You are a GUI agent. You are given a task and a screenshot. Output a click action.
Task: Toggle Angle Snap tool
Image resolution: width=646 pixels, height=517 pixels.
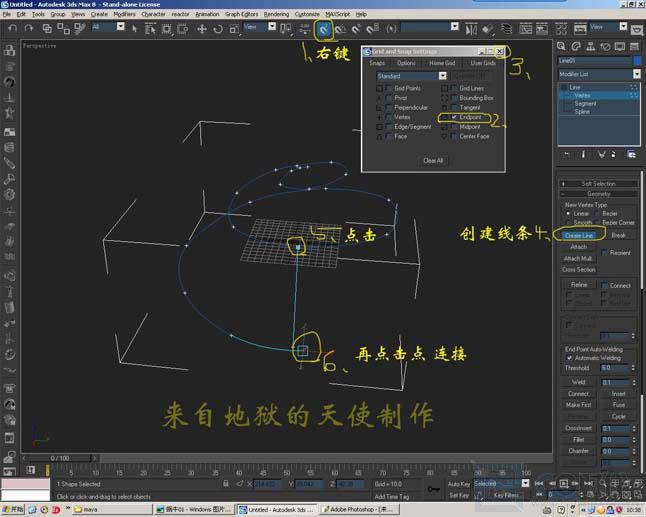(x=340, y=29)
